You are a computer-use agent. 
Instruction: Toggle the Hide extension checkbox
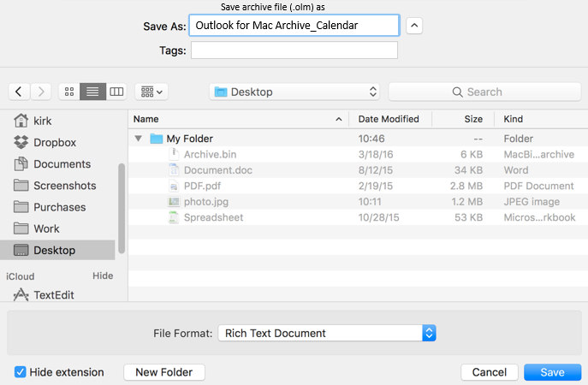pyautogui.click(x=20, y=372)
